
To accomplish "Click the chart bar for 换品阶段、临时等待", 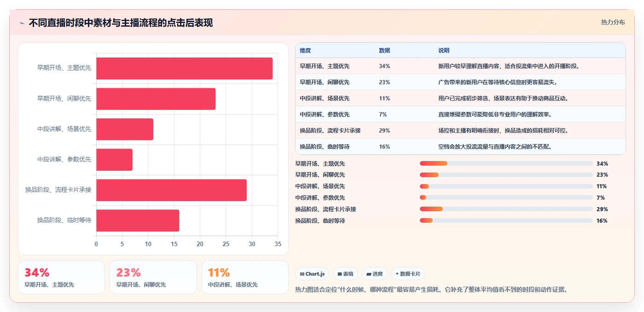I will pos(138,220).
